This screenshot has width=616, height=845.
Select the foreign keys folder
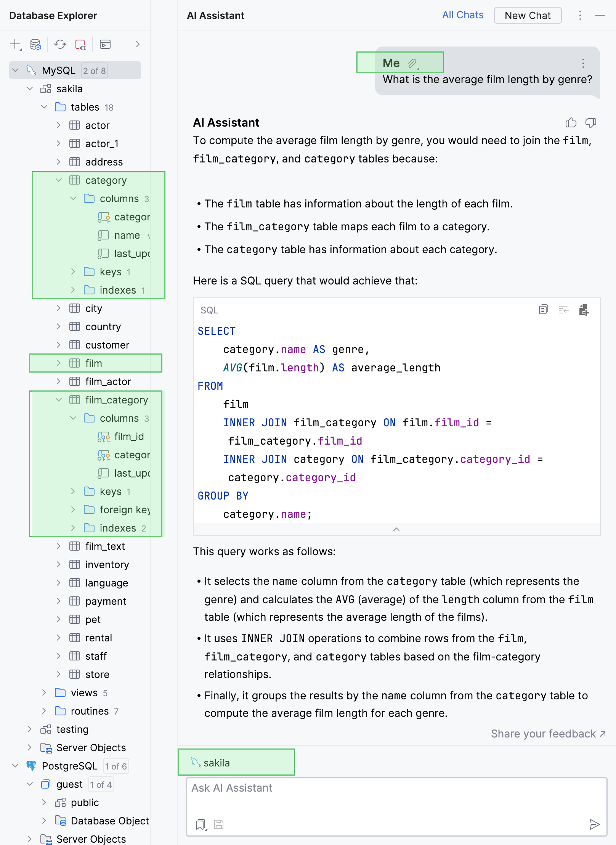coord(125,510)
